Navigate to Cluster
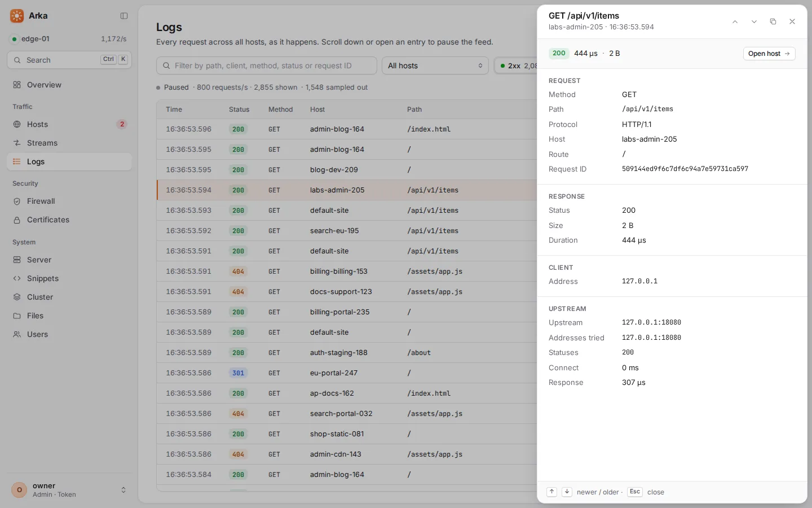The height and width of the screenshot is (508, 812). click(69, 297)
